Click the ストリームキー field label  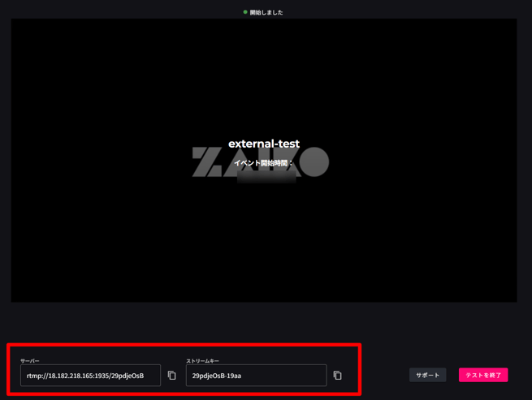(202, 361)
